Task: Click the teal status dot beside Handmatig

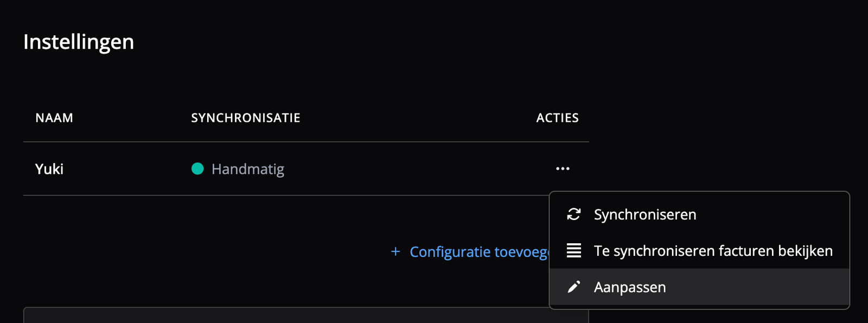Action: [199, 169]
